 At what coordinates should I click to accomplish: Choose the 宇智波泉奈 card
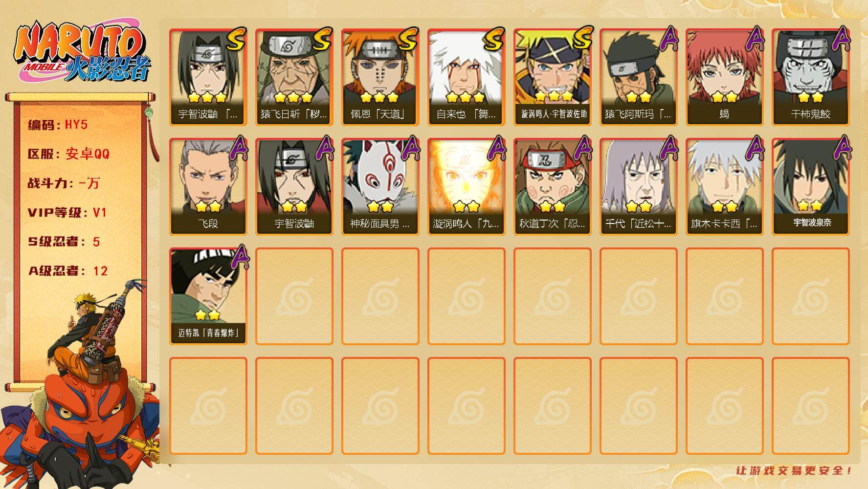click(810, 187)
